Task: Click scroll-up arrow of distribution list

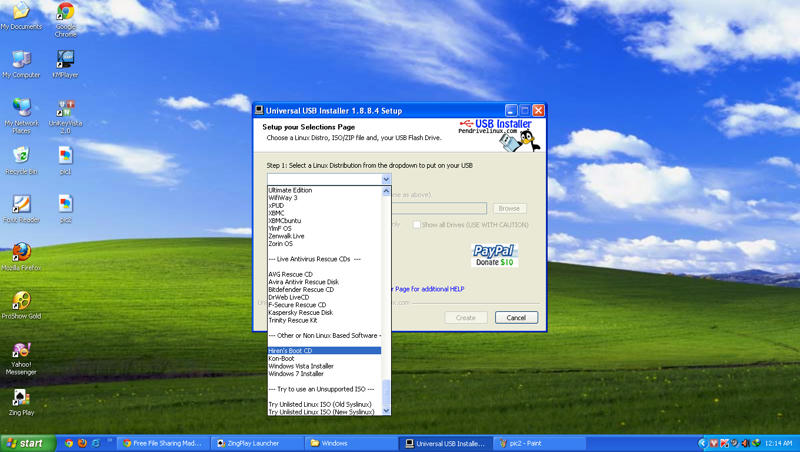Action: click(386, 191)
